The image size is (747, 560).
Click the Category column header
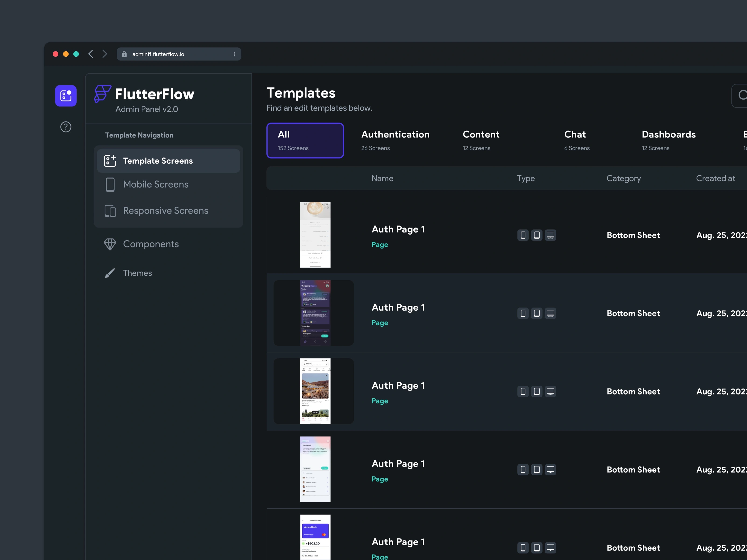[624, 178]
